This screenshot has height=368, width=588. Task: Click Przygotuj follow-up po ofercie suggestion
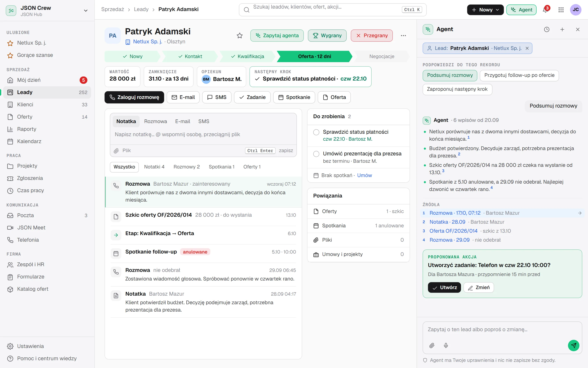(519, 75)
